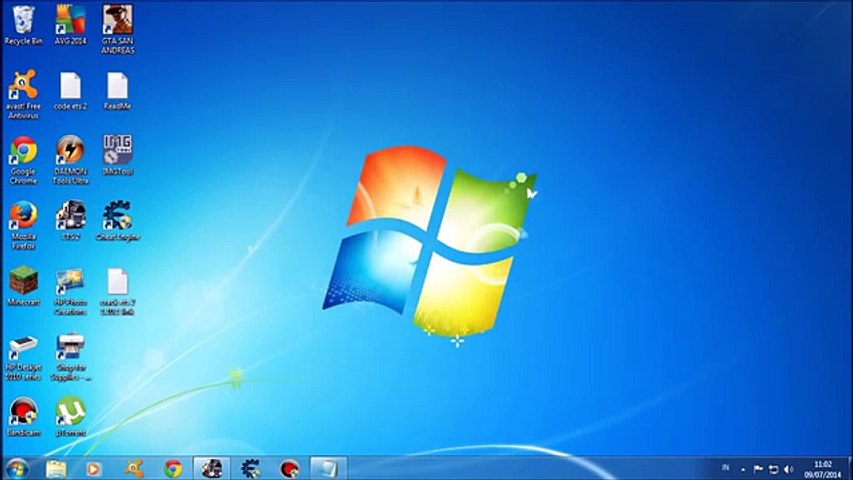Click the IN input language indicator
This screenshot has height=480, width=853.
coord(725,468)
